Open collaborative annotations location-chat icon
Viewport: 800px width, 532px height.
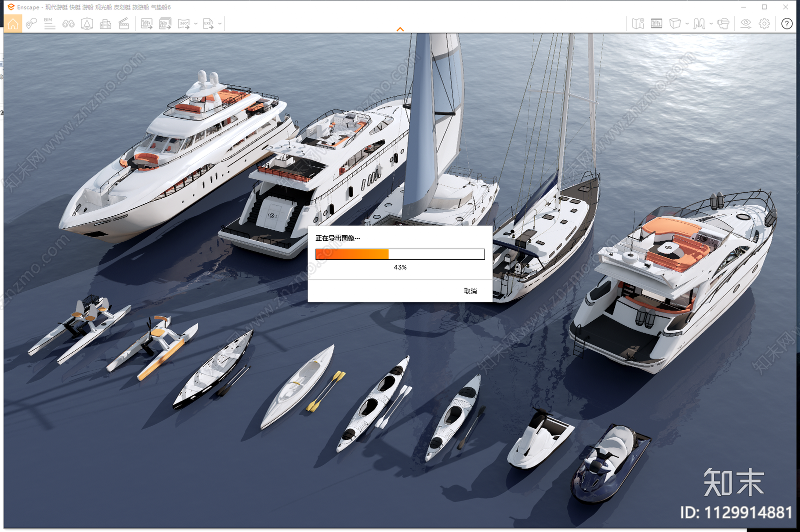click(31, 23)
